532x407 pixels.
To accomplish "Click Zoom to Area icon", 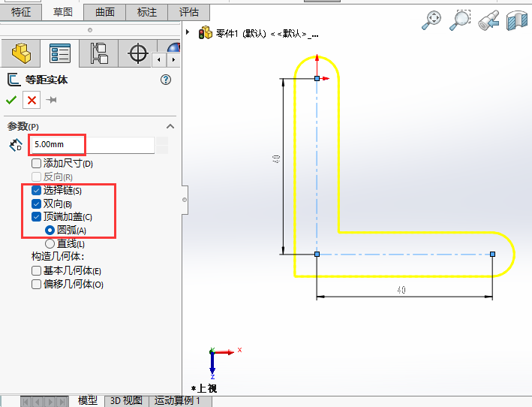I will pos(460,20).
